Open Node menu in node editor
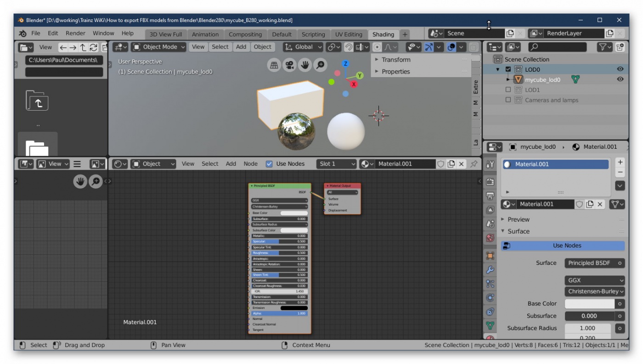Screen dimensions: 643x364 [x=251, y=164]
